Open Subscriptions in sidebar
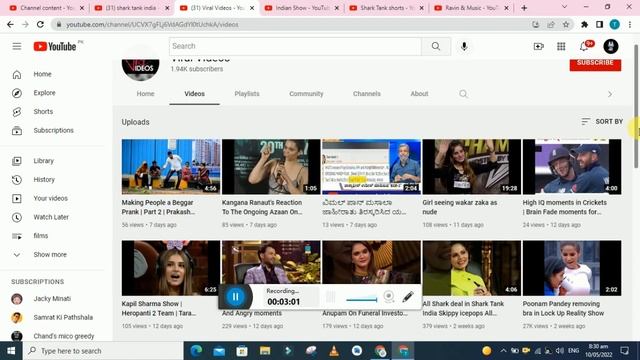Viewport: 640px width, 360px height. point(53,131)
